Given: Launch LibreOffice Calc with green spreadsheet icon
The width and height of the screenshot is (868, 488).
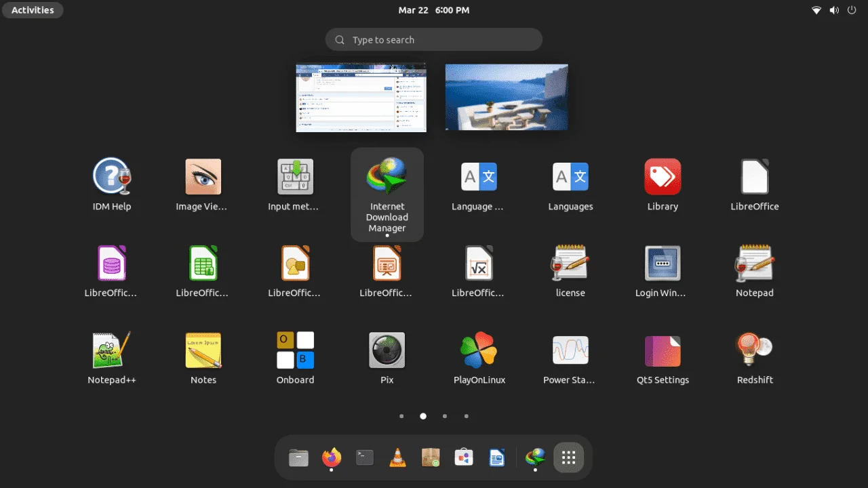Looking at the screenshot, I should tap(203, 272).
